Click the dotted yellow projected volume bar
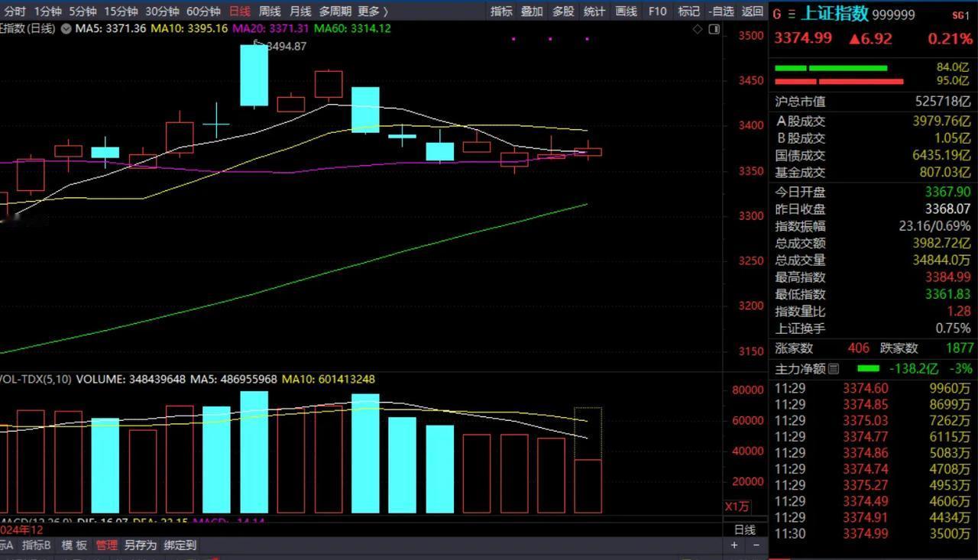 588,433
